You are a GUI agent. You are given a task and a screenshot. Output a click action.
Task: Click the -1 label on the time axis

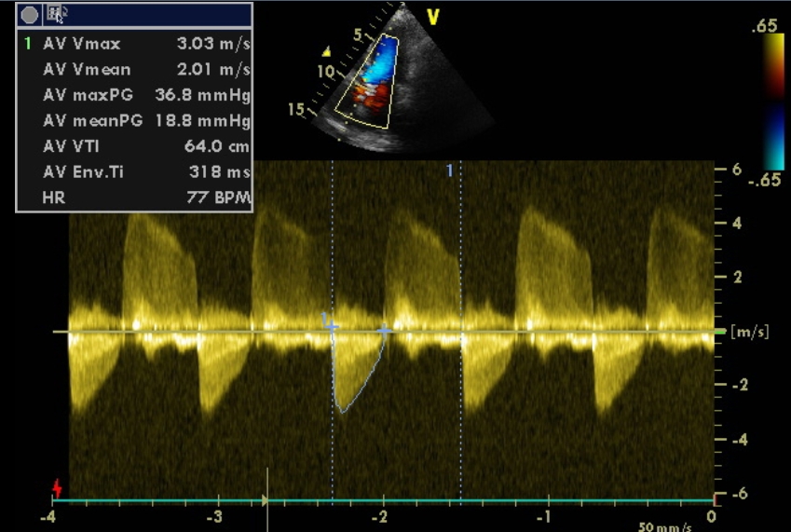pos(543,517)
